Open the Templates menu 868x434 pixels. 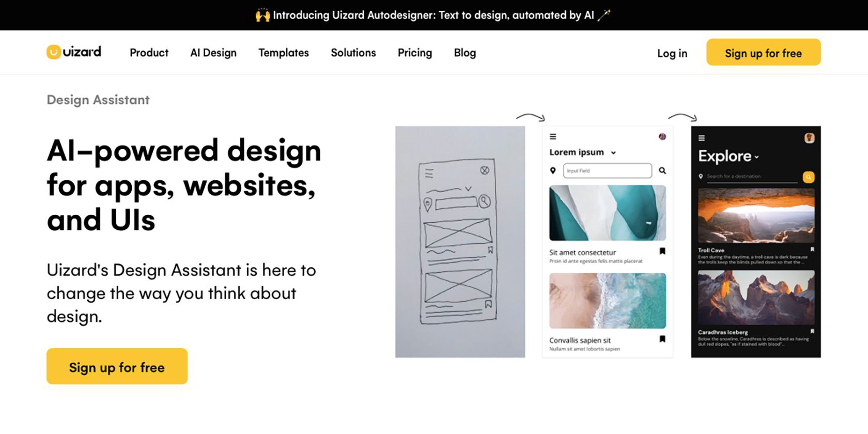[284, 53]
